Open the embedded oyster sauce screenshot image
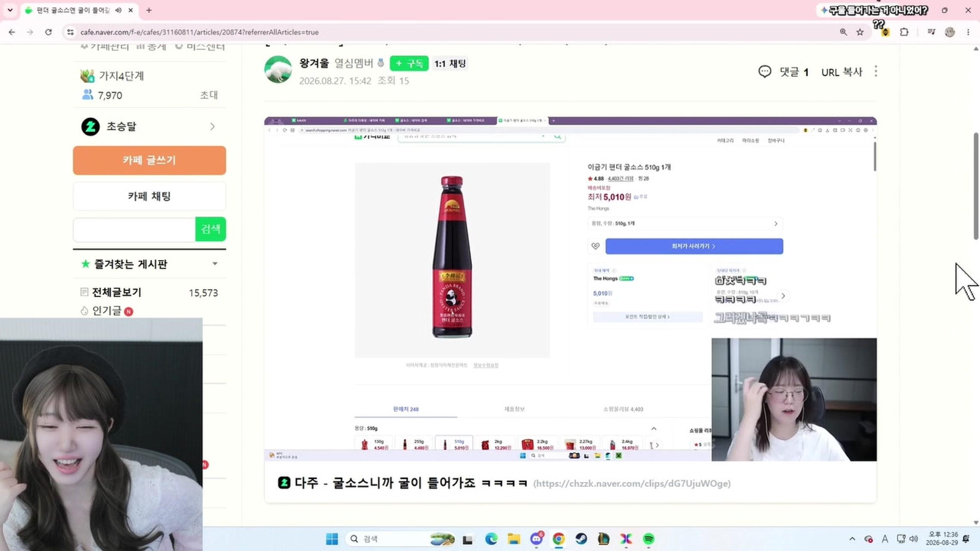Image resolution: width=980 pixels, height=551 pixels. [571, 288]
